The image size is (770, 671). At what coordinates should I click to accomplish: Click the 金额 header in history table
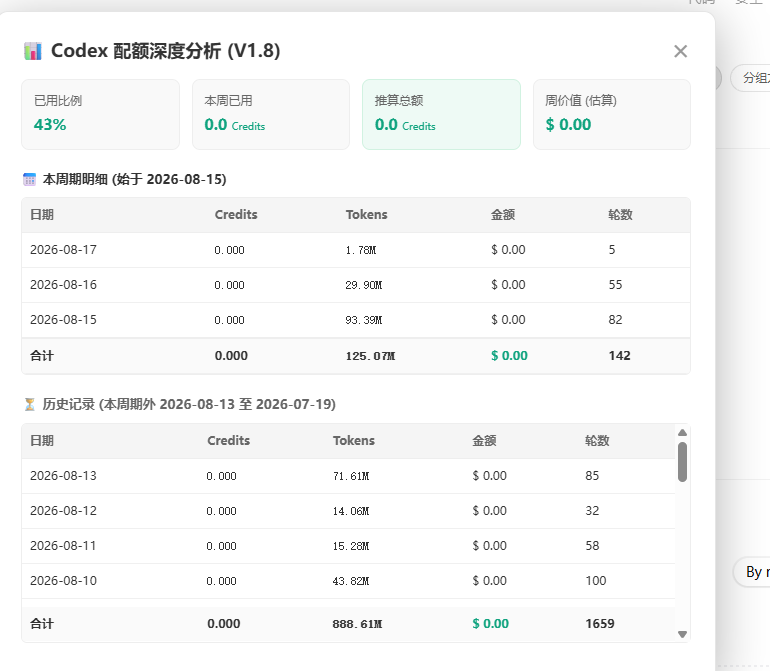(484, 441)
